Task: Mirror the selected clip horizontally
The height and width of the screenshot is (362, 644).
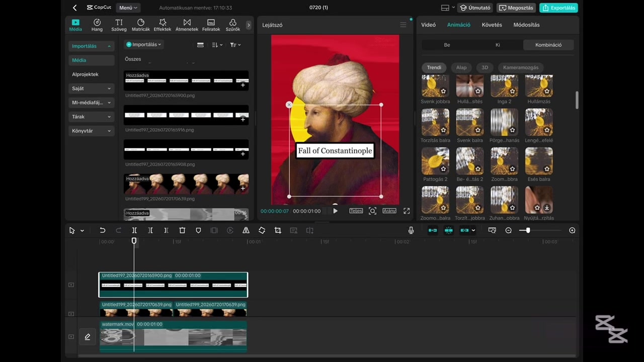Action: (246, 230)
